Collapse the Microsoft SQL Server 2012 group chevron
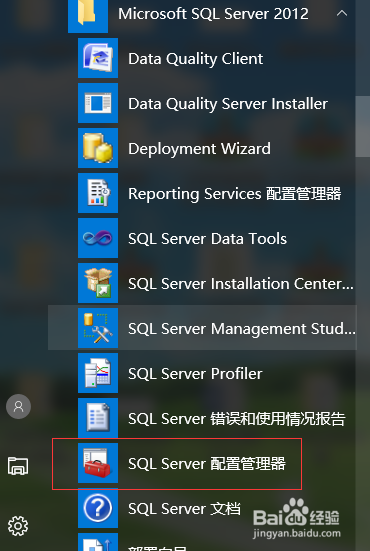 pyautogui.click(x=342, y=14)
